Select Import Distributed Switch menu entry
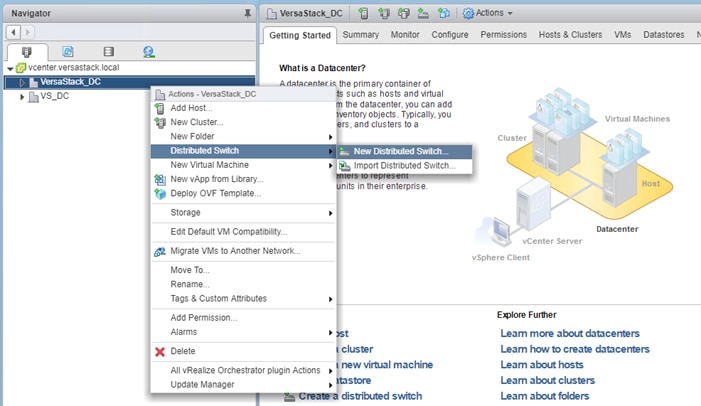 [404, 165]
